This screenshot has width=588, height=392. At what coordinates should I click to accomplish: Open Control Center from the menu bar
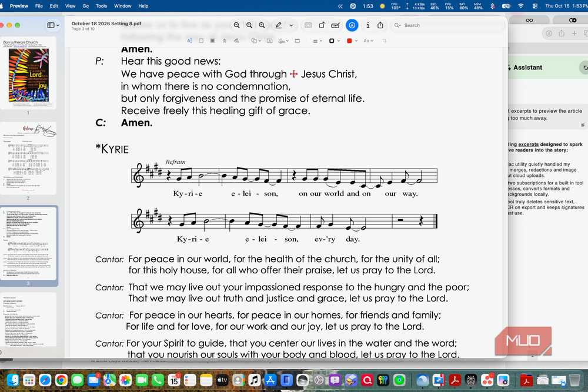pos(535,6)
